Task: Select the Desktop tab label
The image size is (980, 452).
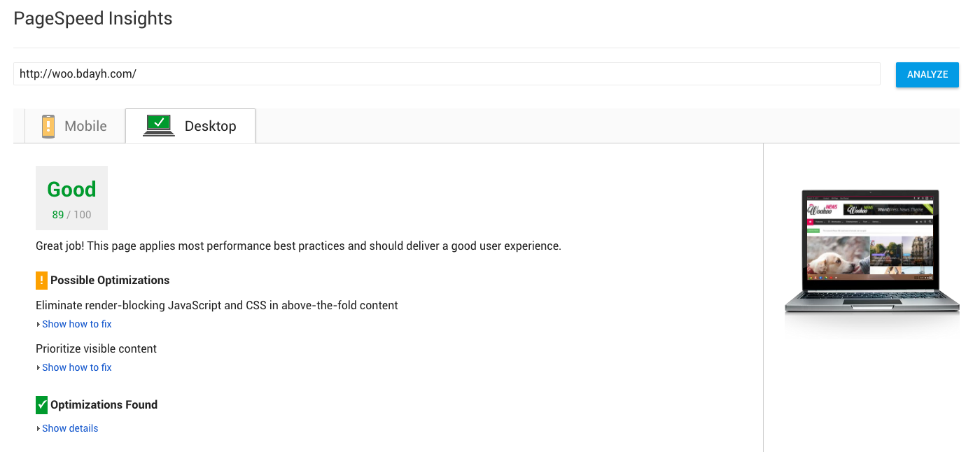Action: click(210, 127)
